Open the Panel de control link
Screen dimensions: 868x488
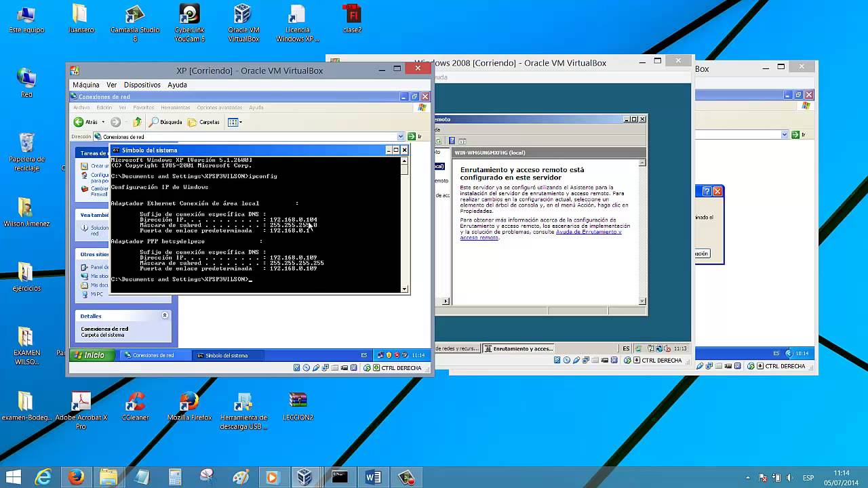94,267
